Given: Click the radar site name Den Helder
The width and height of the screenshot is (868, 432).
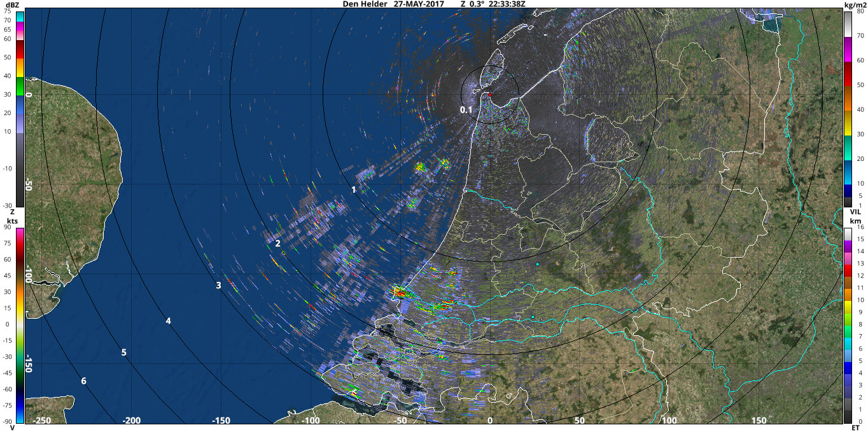Looking at the screenshot, I should pos(364,4).
